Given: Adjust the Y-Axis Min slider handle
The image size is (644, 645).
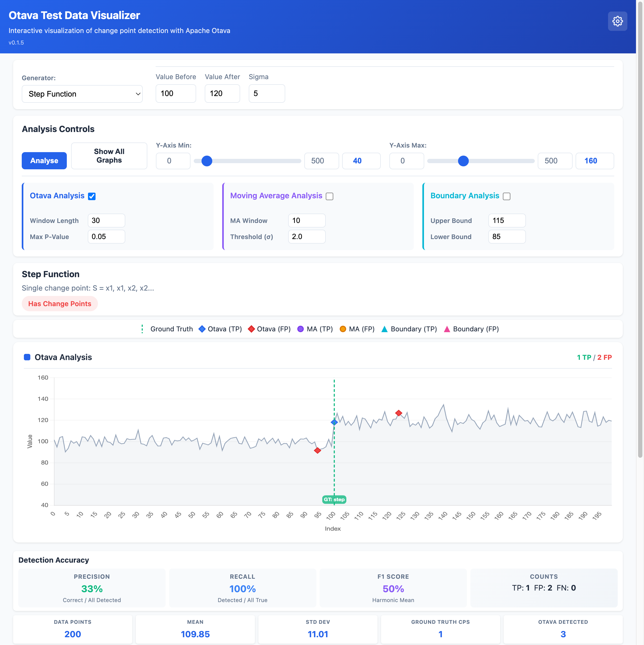Looking at the screenshot, I should point(207,161).
